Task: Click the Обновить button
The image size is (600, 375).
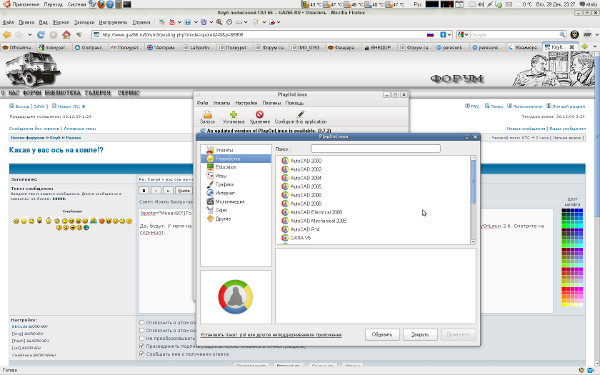Action: coord(382,334)
